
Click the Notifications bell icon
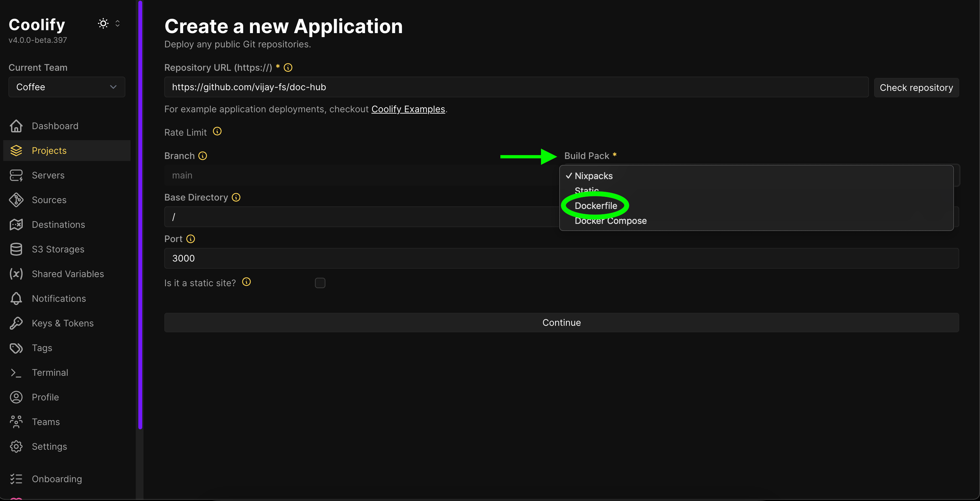pyautogui.click(x=16, y=299)
